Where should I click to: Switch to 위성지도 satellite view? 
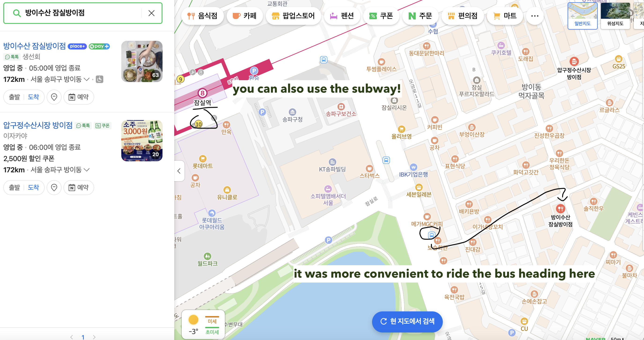pyautogui.click(x=615, y=16)
